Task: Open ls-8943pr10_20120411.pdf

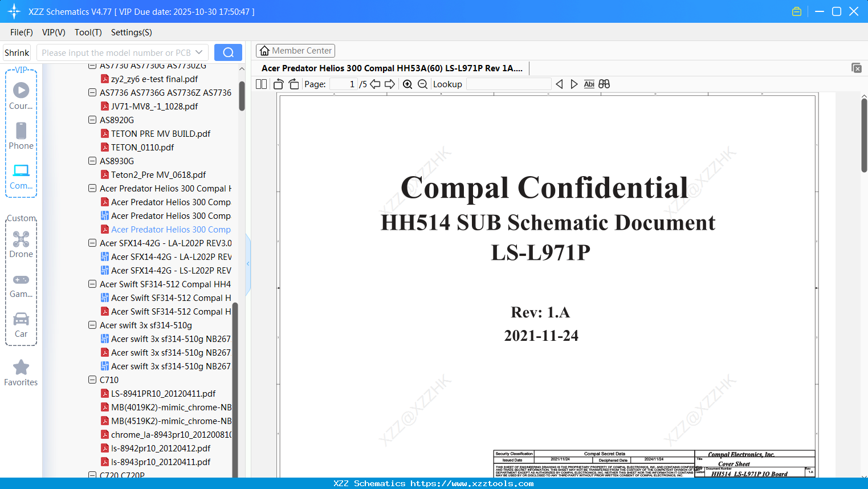Action: pyautogui.click(x=161, y=462)
